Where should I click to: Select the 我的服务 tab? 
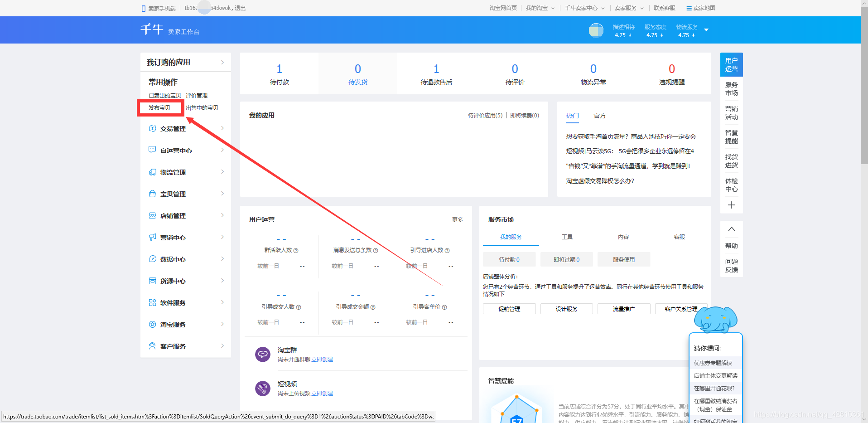pyautogui.click(x=511, y=237)
